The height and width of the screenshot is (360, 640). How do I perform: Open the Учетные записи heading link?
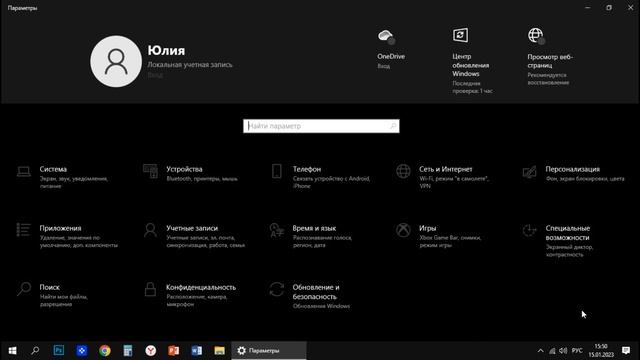(192, 228)
